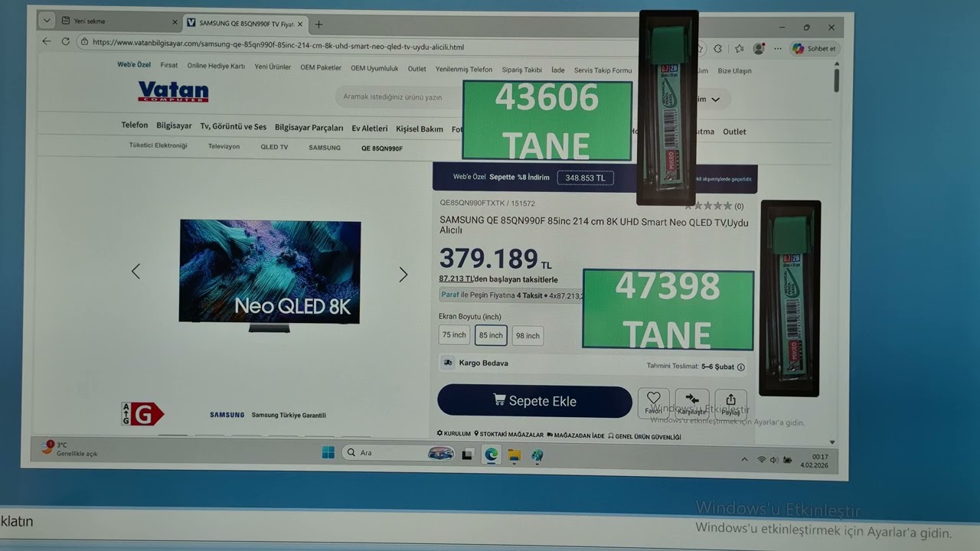Open a new tab with plus icon
This screenshot has height=551, width=980.
click(x=318, y=24)
